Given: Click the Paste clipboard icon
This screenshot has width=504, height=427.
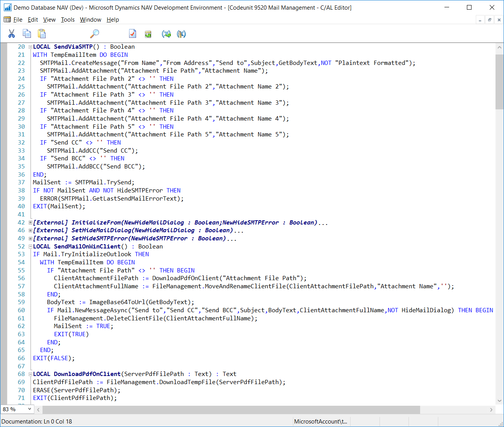Looking at the screenshot, I should click(x=42, y=34).
